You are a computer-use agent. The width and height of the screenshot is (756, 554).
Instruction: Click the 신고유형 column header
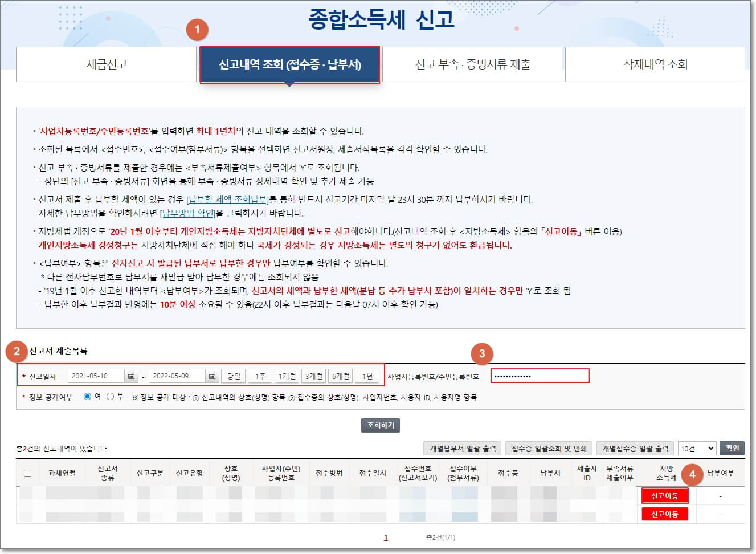190,473
